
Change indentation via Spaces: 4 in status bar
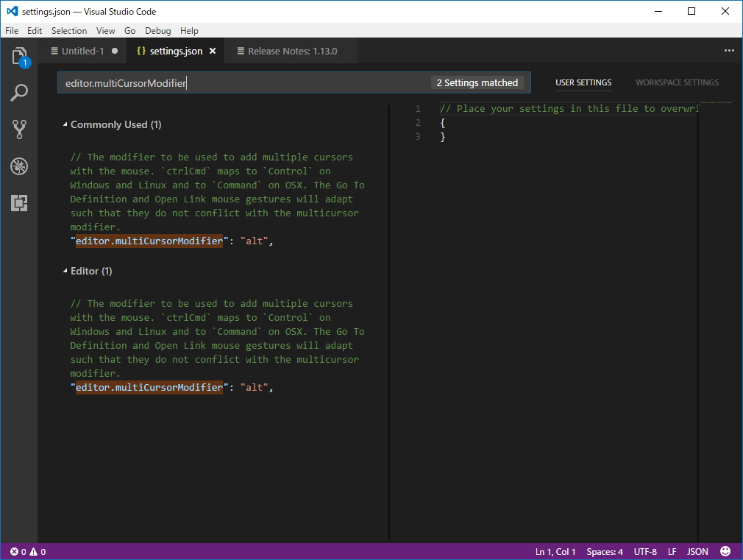click(x=604, y=551)
